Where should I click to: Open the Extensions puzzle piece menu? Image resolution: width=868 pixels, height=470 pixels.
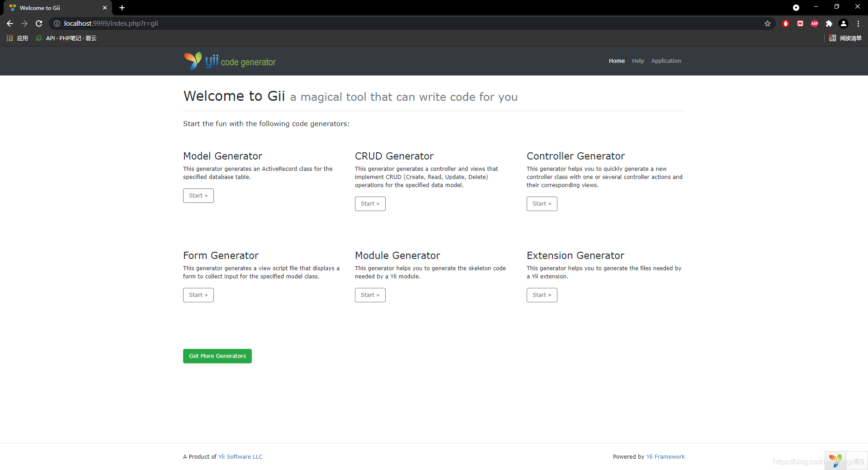pos(829,23)
